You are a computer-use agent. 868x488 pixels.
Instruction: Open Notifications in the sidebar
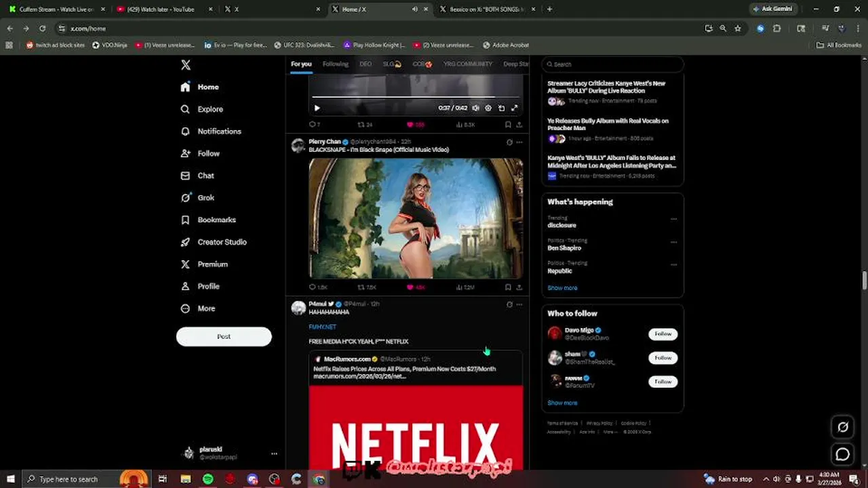(211, 131)
